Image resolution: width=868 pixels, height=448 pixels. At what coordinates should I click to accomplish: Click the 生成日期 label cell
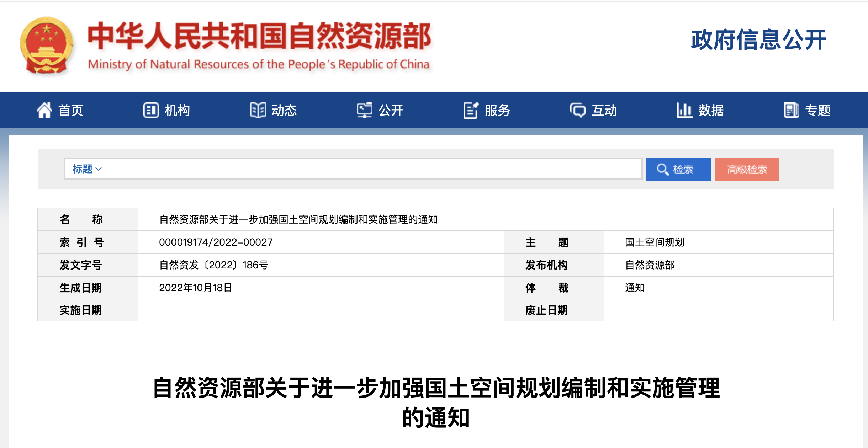tap(88, 288)
